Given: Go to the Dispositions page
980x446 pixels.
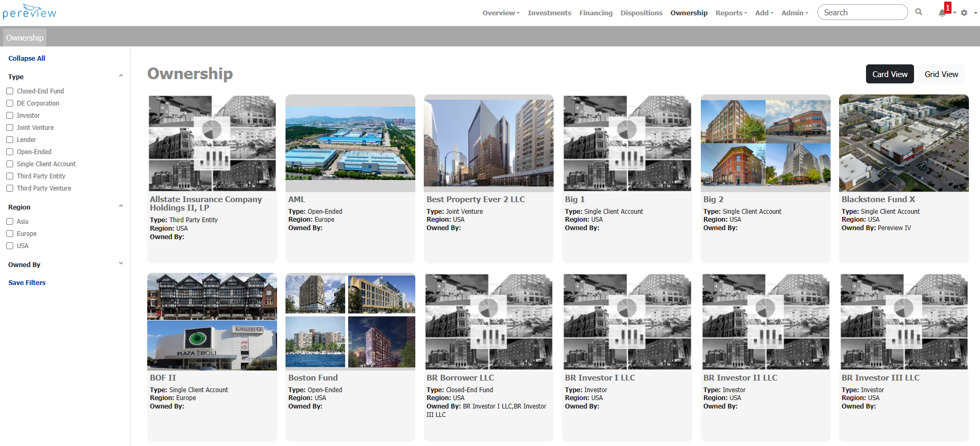Looking at the screenshot, I should click(x=641, y=13).
